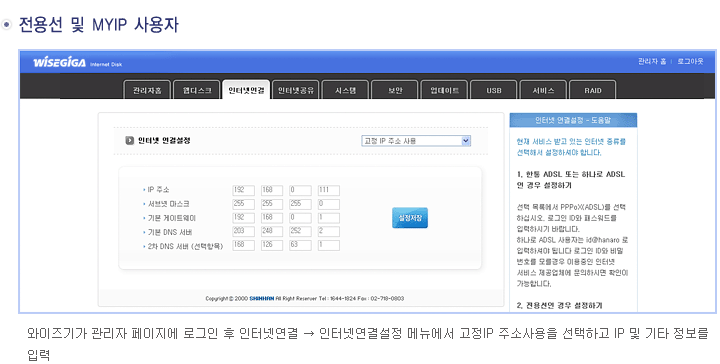Click the bullet icon beside 전용선 및 MYIP 사용자

coord(6,24)
